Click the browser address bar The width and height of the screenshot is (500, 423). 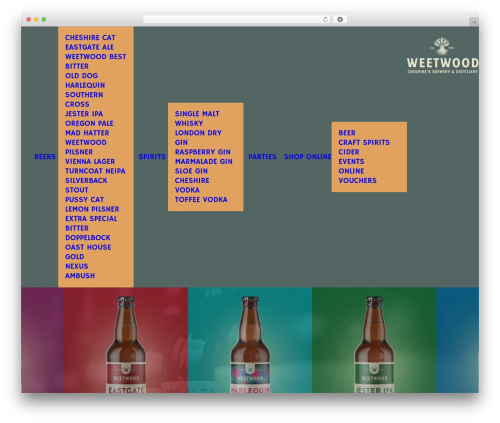tap(237, 20)
